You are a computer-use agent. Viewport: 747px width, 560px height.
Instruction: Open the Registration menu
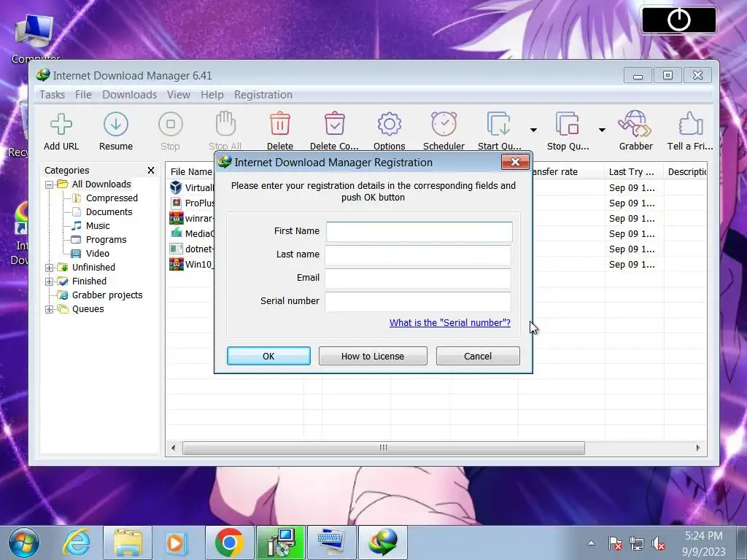[x=263, y=95]
